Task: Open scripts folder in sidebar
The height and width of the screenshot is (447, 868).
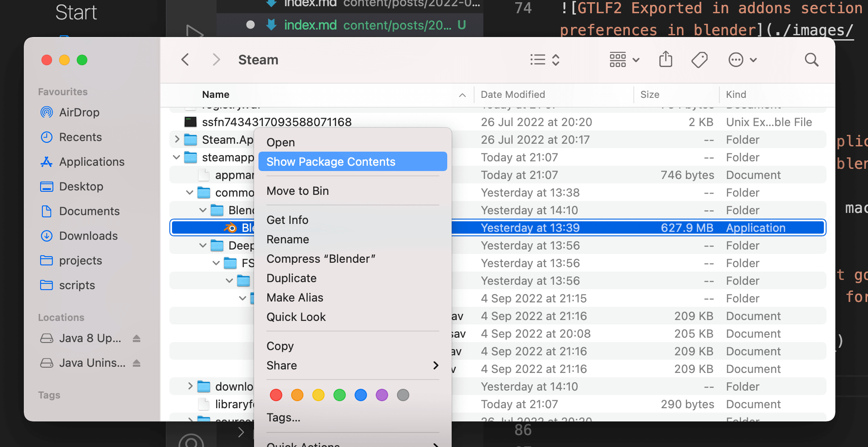Action: tap(67, 285)
